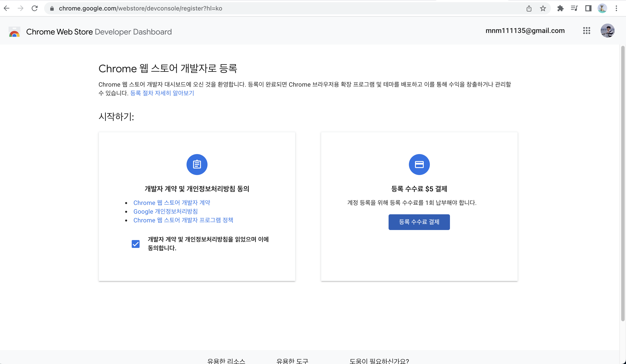Open the Google account avatar menu
The height and width of the screenshot is (364, 626).
(607, 31)
